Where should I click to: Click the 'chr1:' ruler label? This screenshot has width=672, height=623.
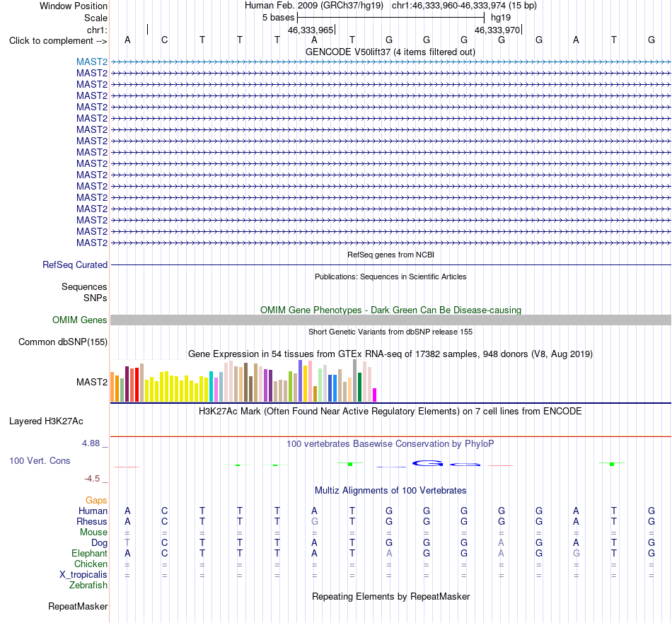(97, 30)
